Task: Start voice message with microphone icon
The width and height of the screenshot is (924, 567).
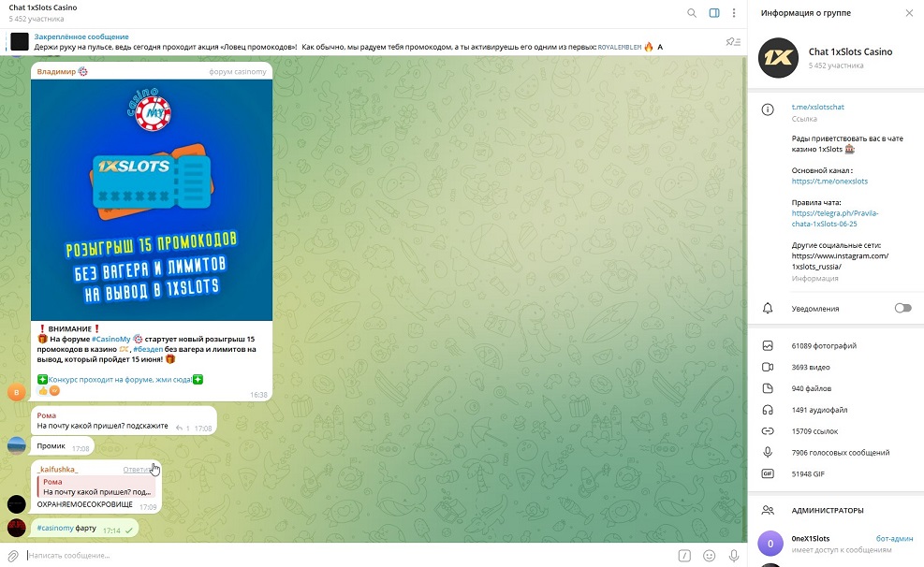Action: coord(734,555)
